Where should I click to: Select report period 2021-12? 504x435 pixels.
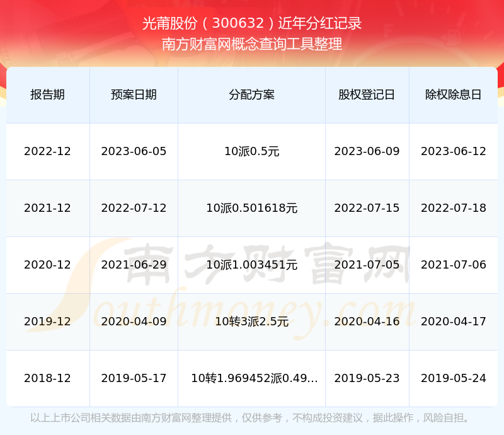tap(48, 208)
